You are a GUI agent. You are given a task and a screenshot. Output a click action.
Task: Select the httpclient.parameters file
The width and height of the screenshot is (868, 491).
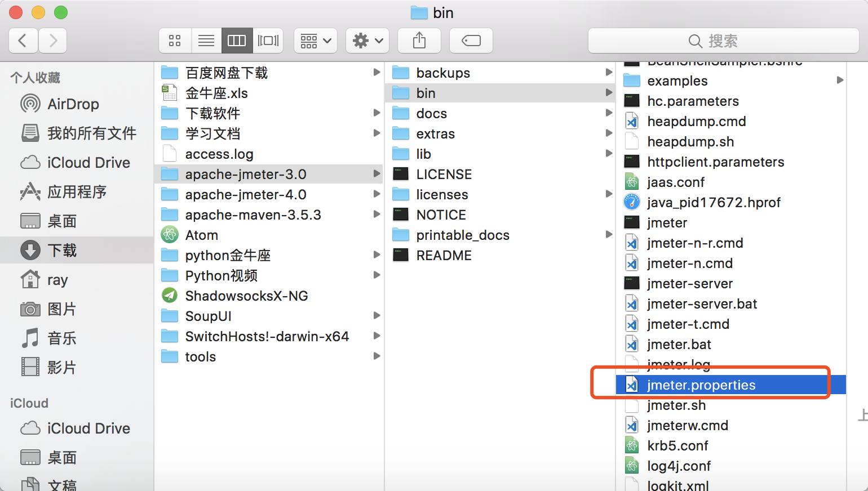tap(731, 162)
